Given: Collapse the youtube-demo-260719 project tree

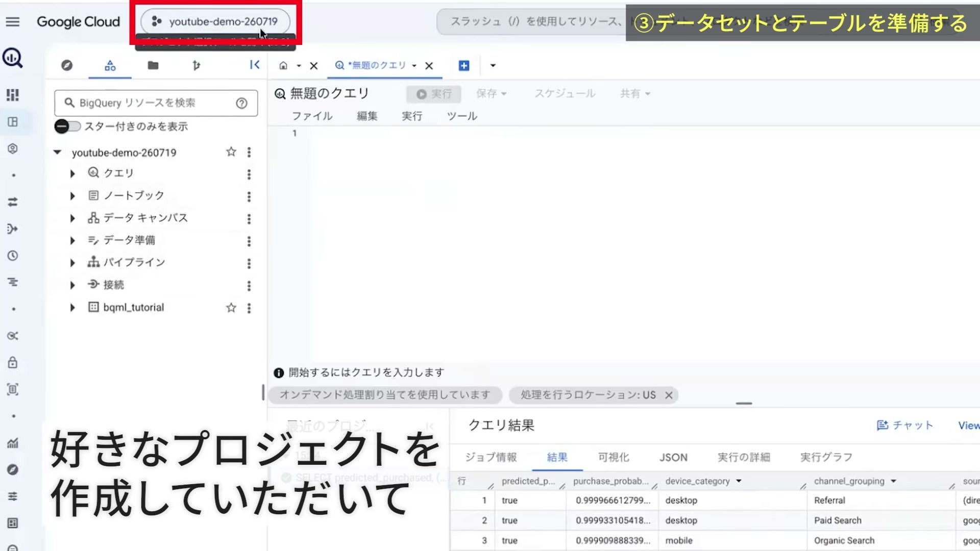Looking at the screenshot, I should click(58, 152).
